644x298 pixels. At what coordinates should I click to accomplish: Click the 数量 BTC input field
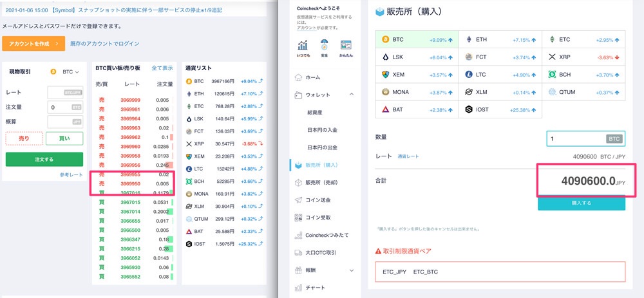pyautogui.click(x=585, y=139)
